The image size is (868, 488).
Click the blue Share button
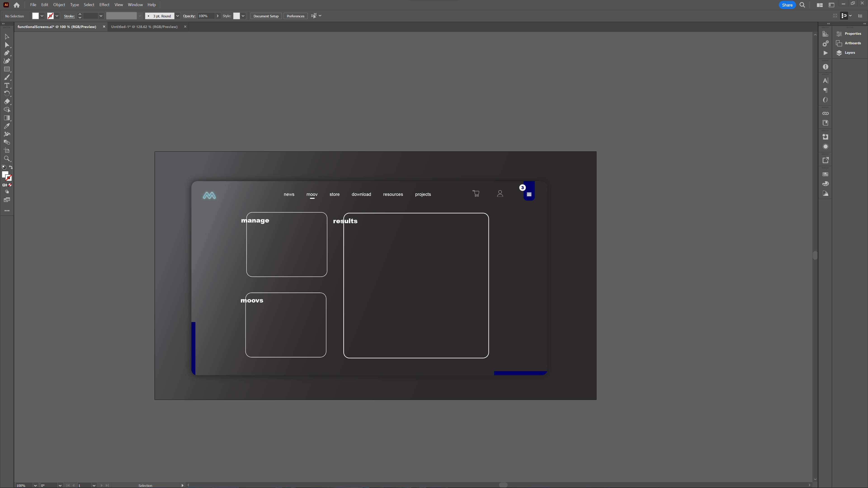point(787,5)
